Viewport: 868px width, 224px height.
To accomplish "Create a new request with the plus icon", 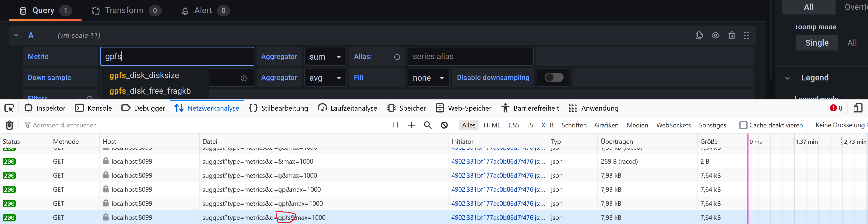I will point(411,125).
